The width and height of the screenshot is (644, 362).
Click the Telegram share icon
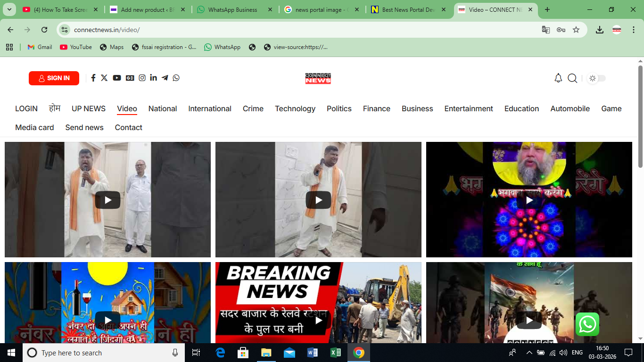pos(165,78)
